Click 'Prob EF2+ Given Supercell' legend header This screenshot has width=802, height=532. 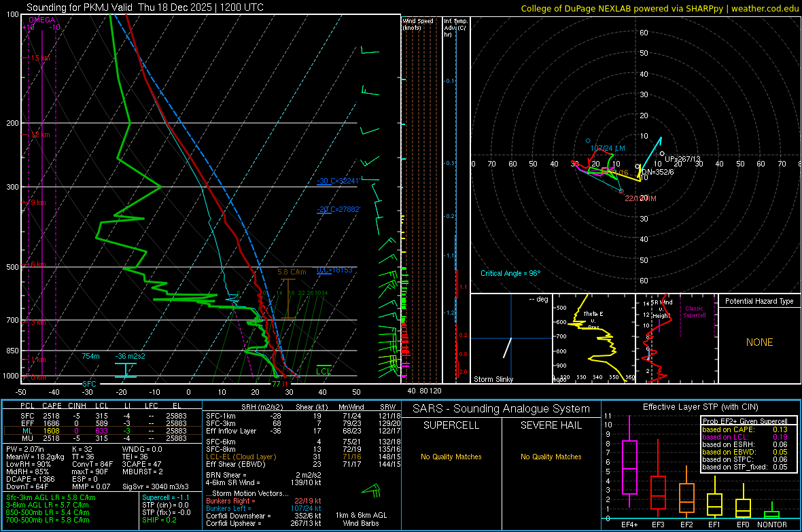tap(745, 421)
